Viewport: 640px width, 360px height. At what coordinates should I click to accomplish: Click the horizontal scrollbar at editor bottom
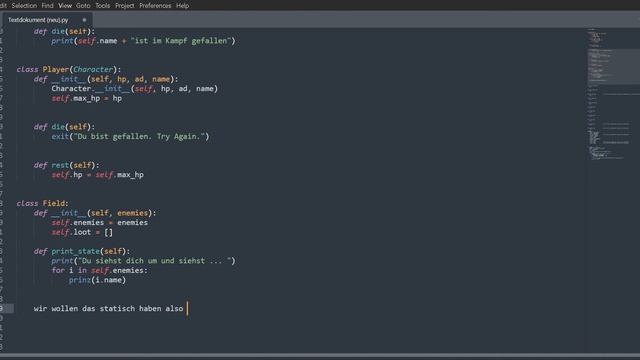[320, 356]
